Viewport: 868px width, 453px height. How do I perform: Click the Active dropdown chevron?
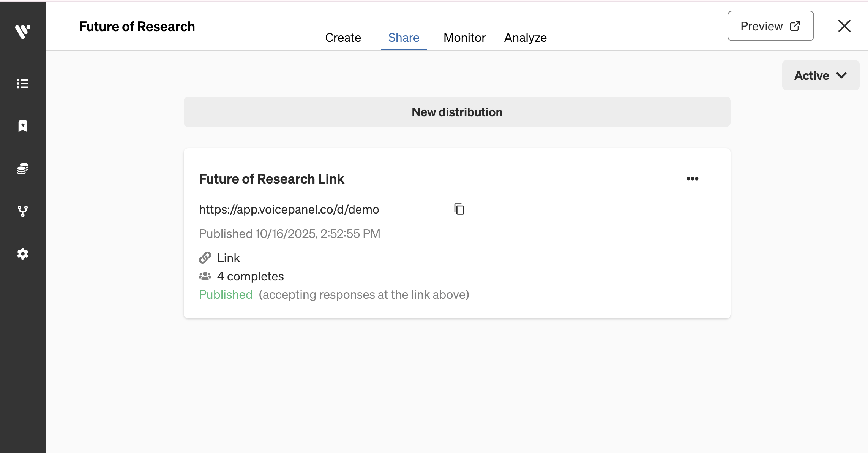(x=841, y=75)
